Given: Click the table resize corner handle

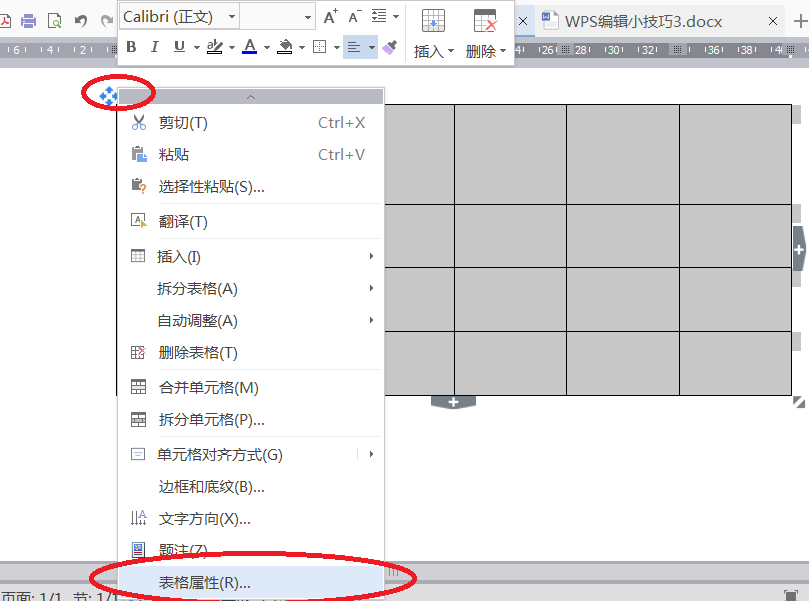Looking at the screenshot, I should coord(798,402).
